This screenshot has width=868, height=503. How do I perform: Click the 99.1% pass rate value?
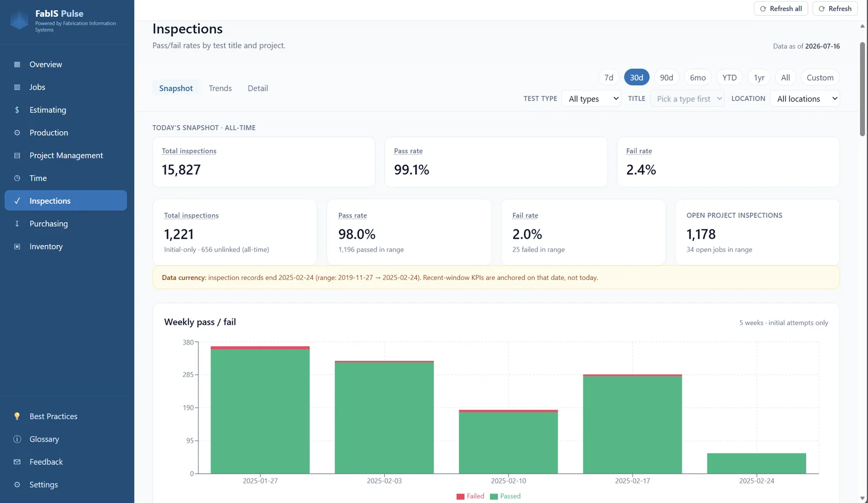412,170
